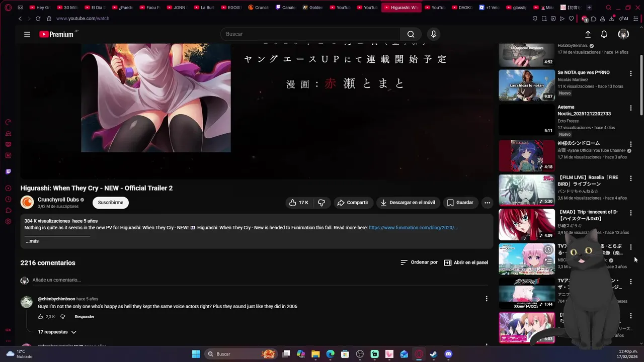Open Aeterna Noctis_20251212202733 thumbnail
Screen dimensions: 644x362
(x=527, y=120)
